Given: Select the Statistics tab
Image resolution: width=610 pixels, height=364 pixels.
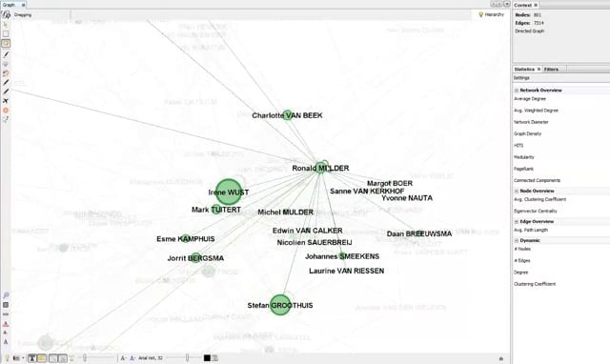Looking at the screenshot, I should click(524, 70).
